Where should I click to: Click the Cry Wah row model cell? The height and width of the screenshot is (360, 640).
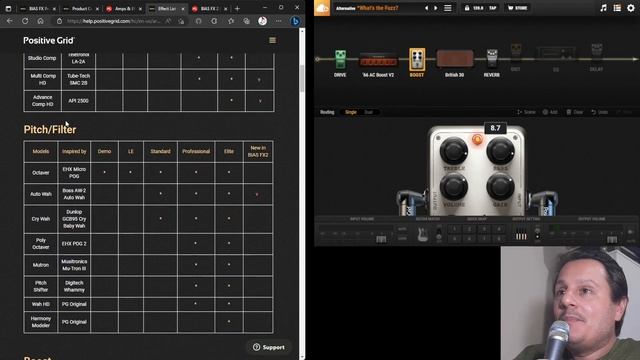click(41, 219)
